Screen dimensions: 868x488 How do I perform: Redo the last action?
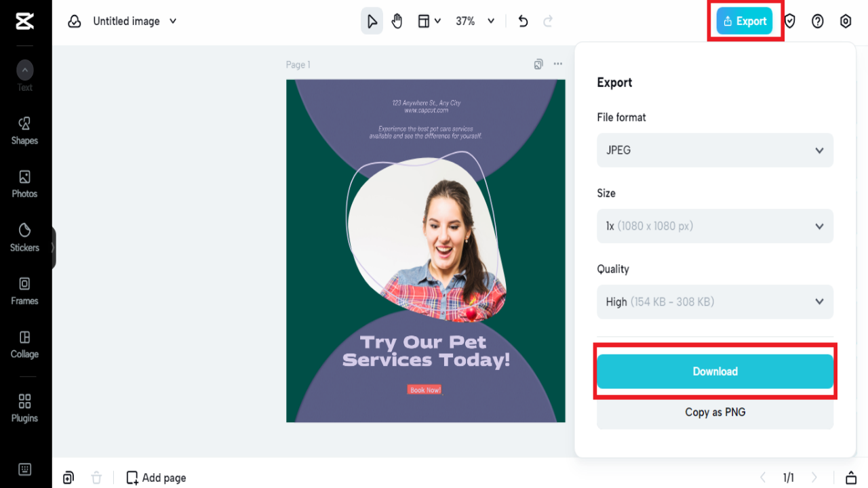tap(548, 21)
